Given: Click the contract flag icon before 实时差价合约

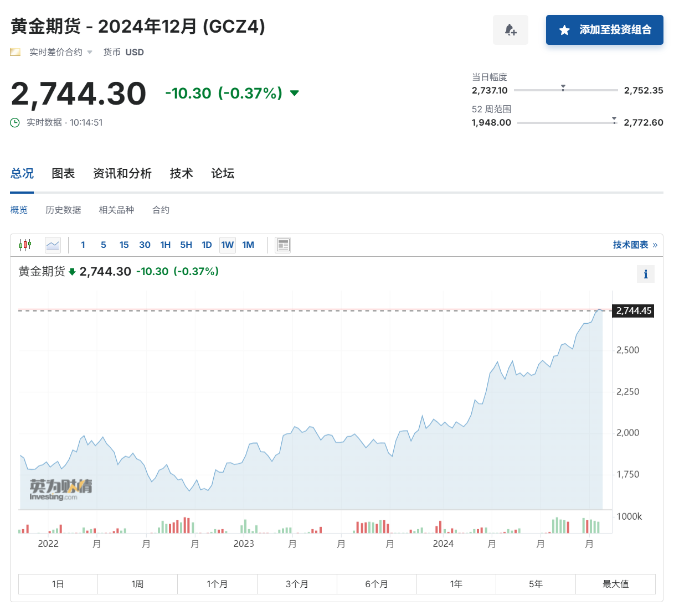Looking at the screenshot, I should (x=14, y=51).
